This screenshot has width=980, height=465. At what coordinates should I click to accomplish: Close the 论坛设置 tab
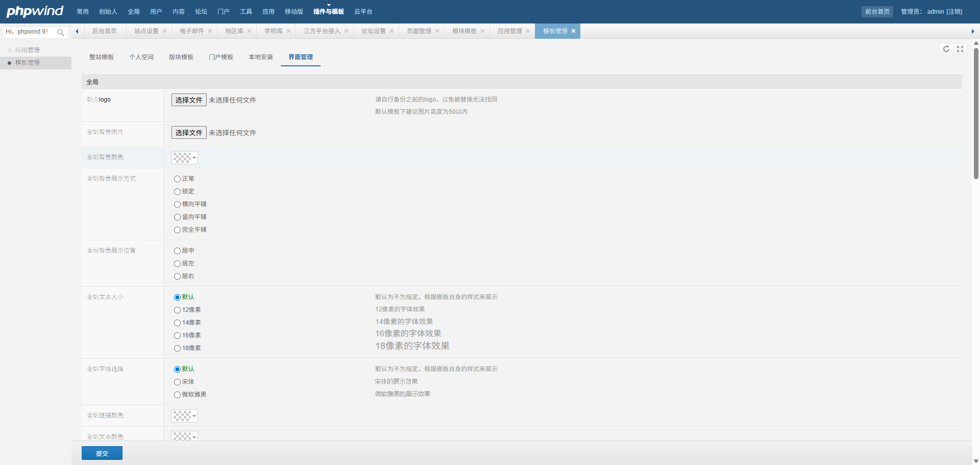pos(391,31)
